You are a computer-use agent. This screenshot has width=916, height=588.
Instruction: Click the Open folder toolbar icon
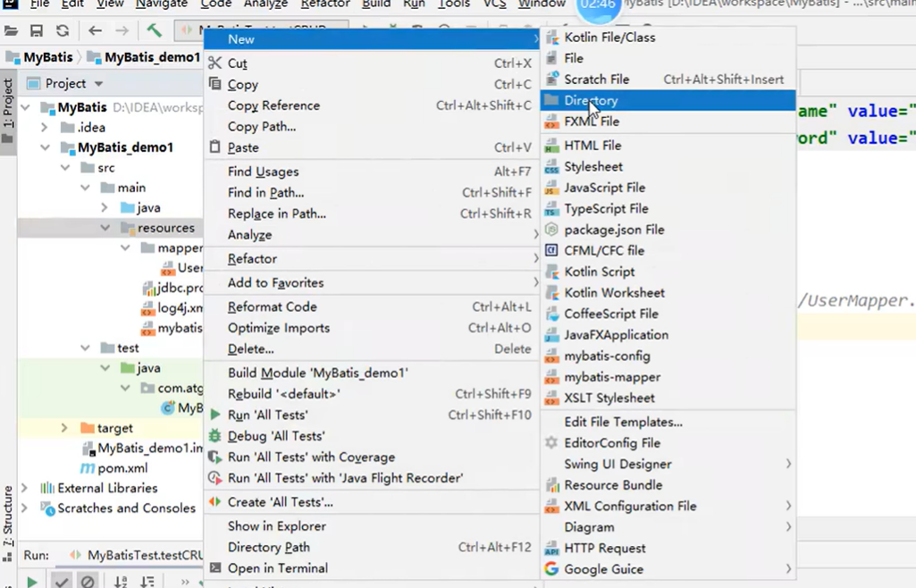tap(11, 30)
